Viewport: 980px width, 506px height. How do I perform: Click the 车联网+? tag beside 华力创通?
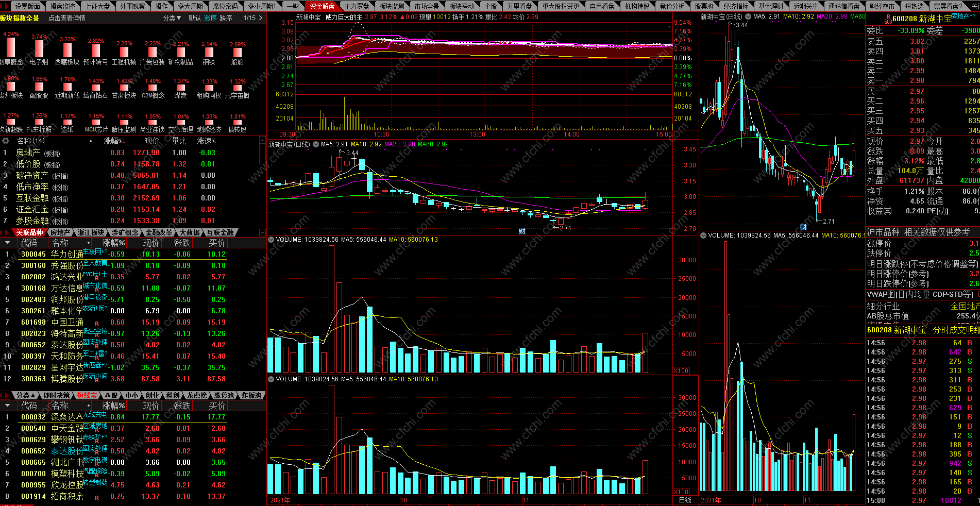pyautogui.click(x=95, y=251)
